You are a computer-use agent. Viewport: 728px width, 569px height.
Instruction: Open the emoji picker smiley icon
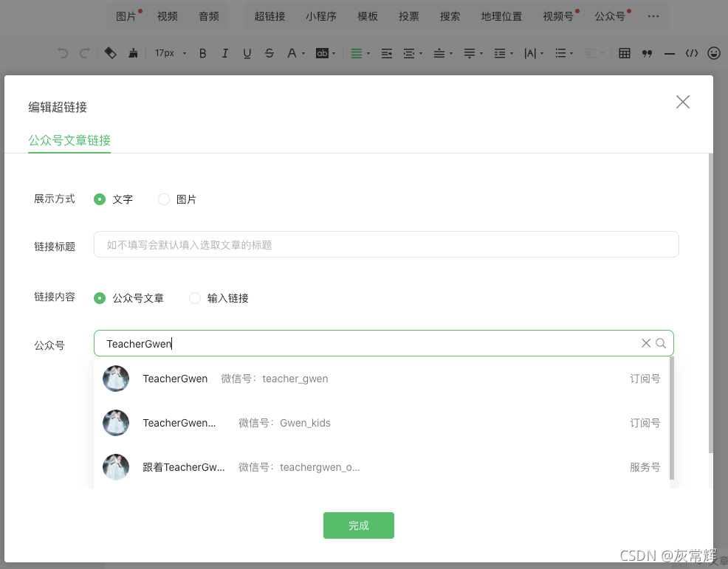pos(714,53)
